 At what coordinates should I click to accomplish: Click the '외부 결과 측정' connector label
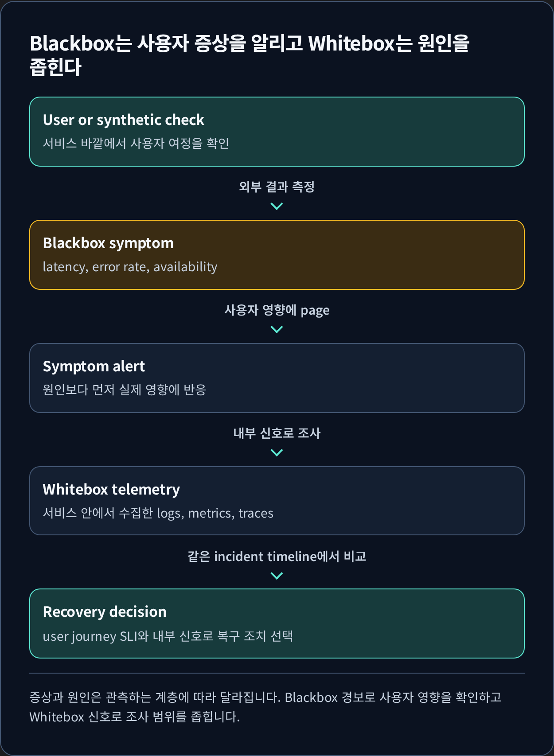coord(277,187)
